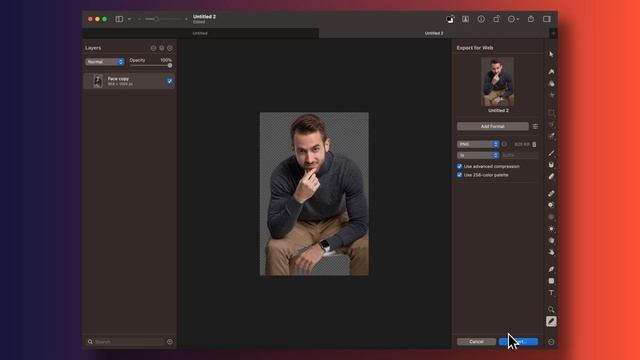Click the Share icon in title toolbar
The image size is (640, 360).
531,19
